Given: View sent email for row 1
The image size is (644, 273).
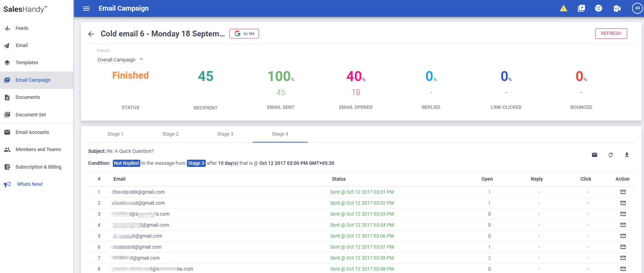Looking at the screenshot, I should point(623,192).
